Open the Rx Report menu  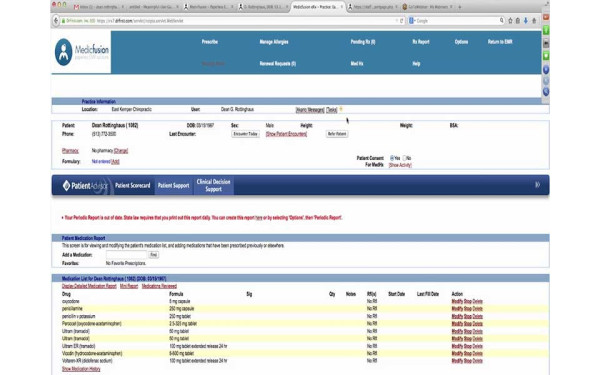point(421,42)
